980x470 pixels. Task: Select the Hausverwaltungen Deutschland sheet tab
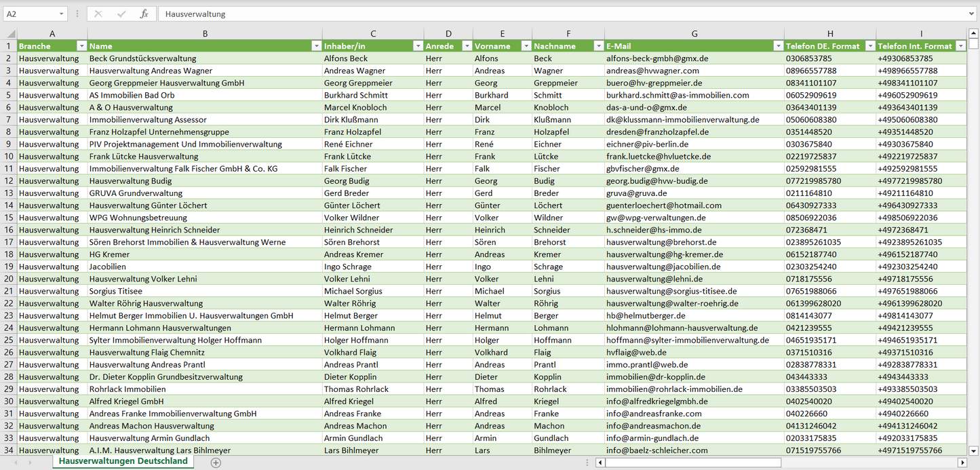point(123,461)
